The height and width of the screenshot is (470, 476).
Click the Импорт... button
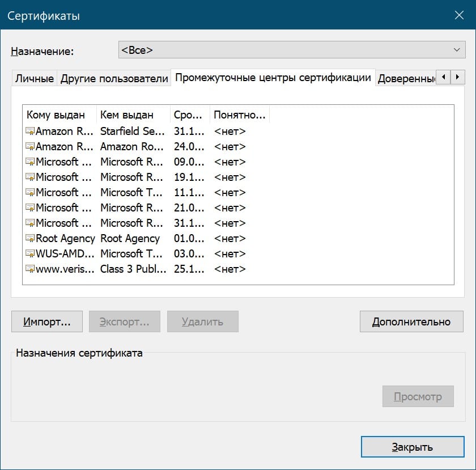pos(47,321)
